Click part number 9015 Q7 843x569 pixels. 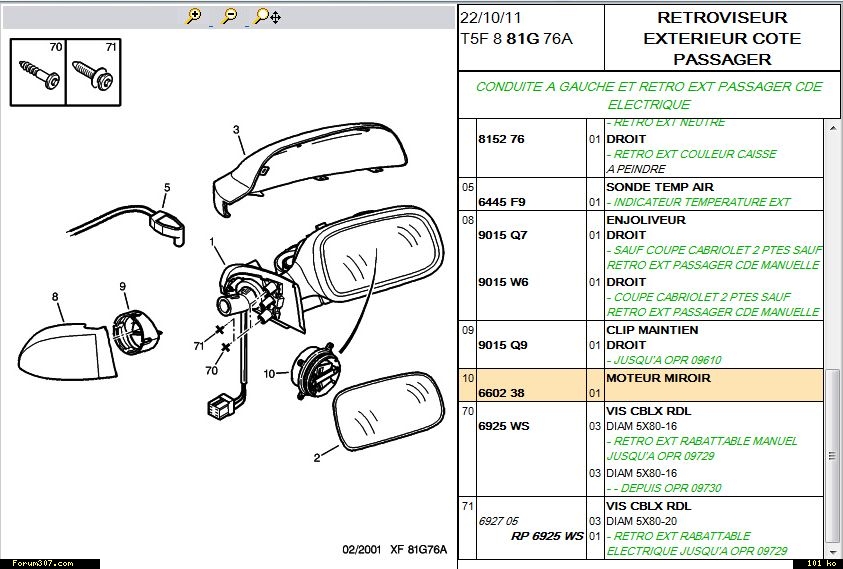[x=502, y=235]
